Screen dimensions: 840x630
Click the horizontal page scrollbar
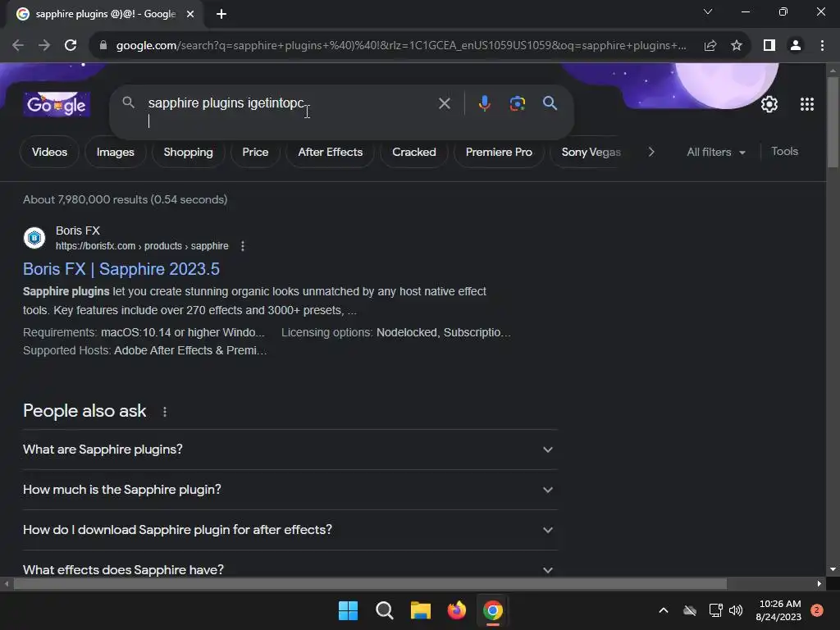(370, 584)
